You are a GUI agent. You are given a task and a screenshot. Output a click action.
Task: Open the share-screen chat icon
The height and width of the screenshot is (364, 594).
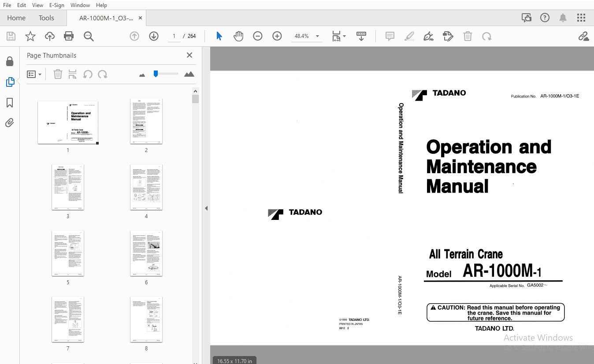click(x=527, y=18)
